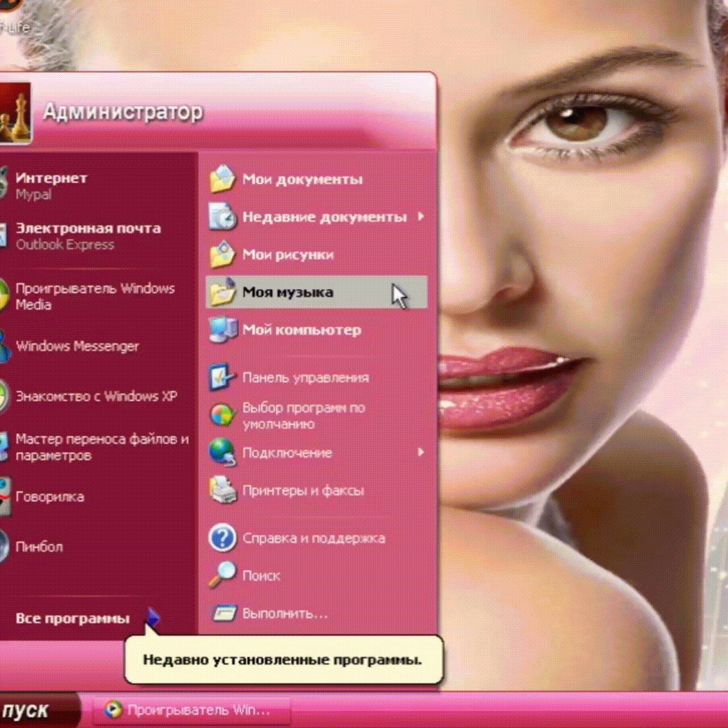This screenshot has width=728, height=728.
Task: Open Панель управления
Action: coord(316,377)
